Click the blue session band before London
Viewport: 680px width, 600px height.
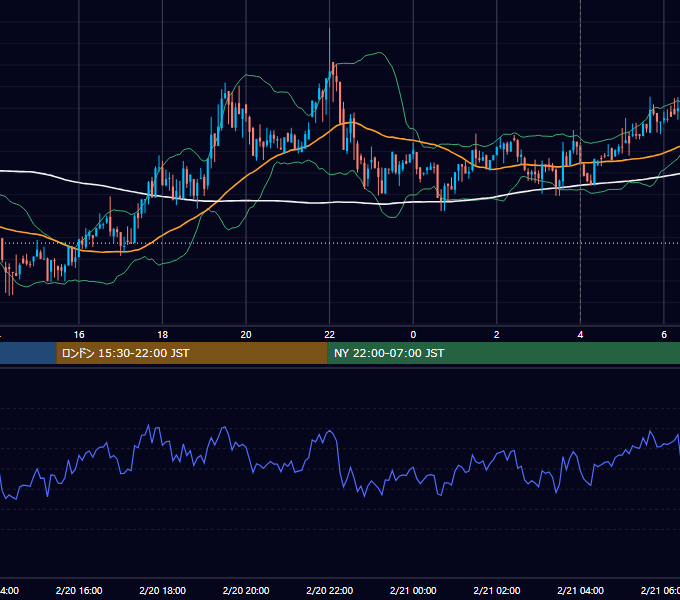[x=28, y=353]
